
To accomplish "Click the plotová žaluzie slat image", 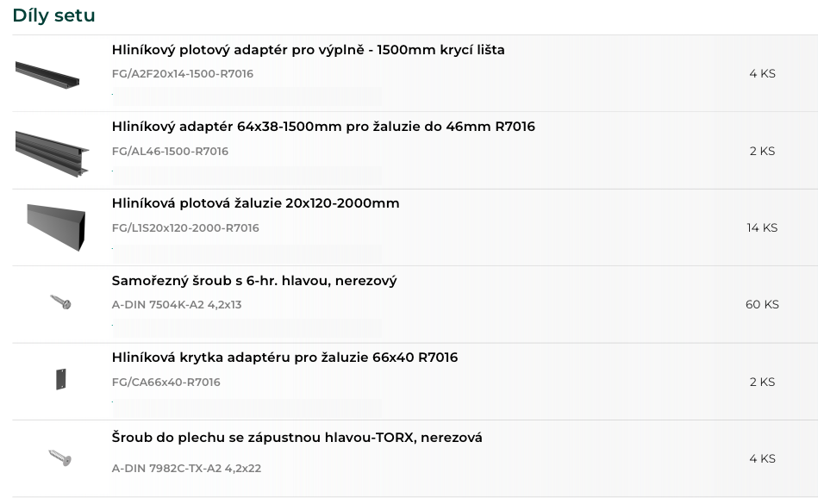I will (x=56, y=227).
